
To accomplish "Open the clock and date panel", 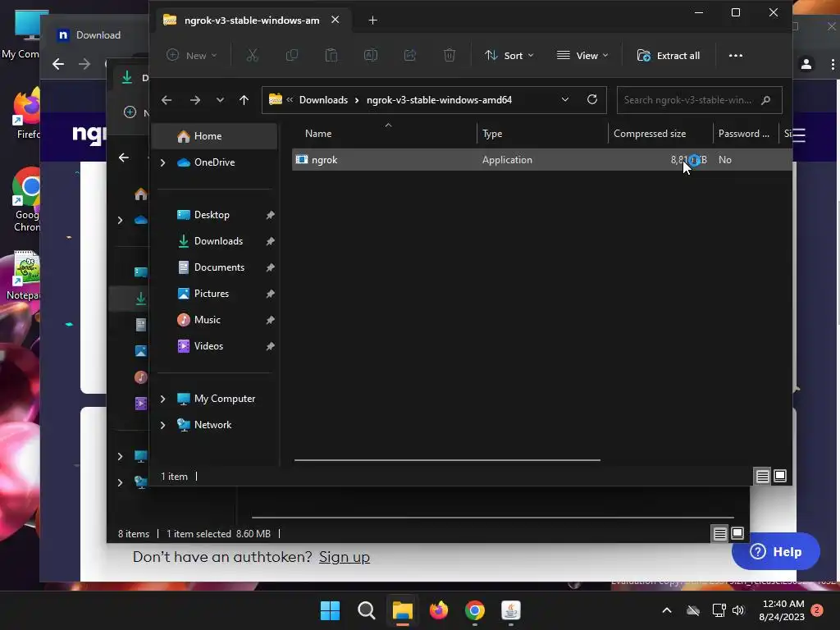I will click(x=782, y=610).
